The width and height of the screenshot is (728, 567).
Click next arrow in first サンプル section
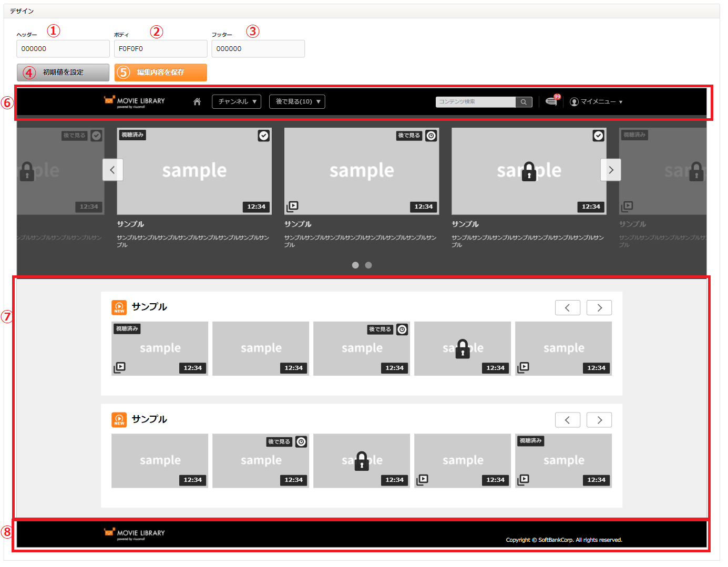(x=599, y=308)
